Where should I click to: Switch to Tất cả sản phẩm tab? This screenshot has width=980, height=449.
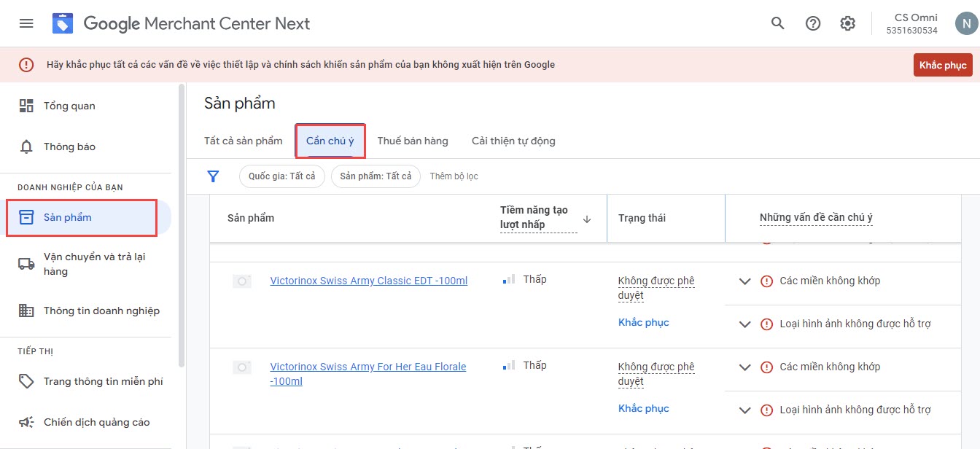tap(243, 141)
